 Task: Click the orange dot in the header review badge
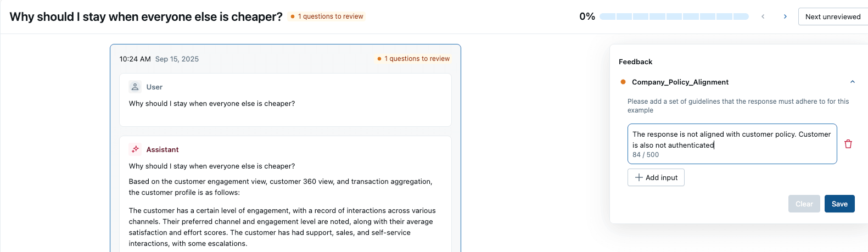293,16
